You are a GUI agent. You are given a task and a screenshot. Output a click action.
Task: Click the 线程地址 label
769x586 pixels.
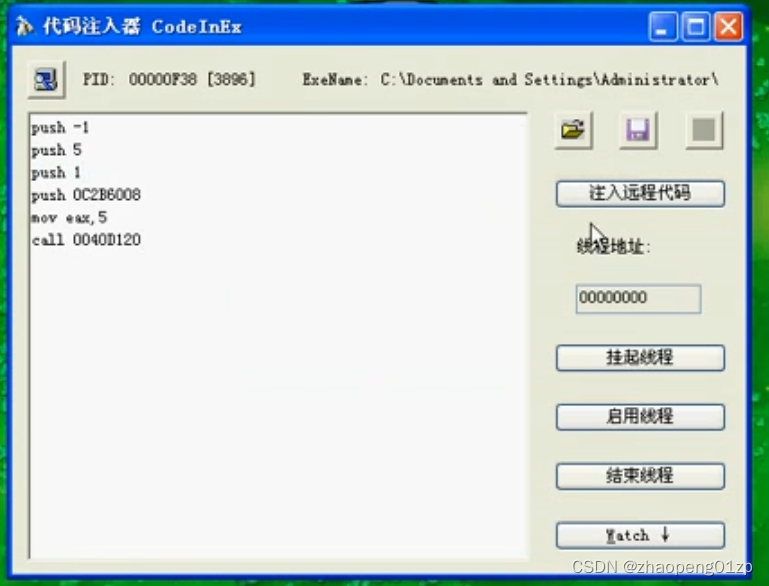pos(614,246)
